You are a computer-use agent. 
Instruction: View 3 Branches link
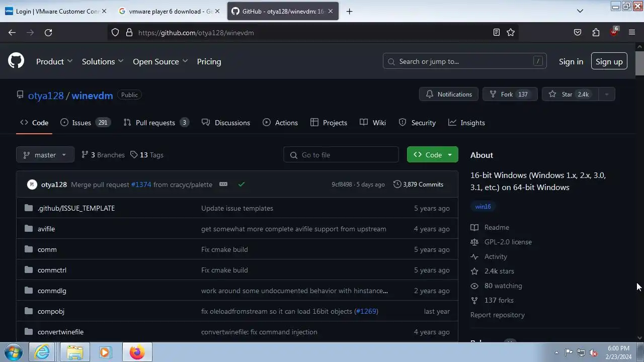tap(103, 155)
